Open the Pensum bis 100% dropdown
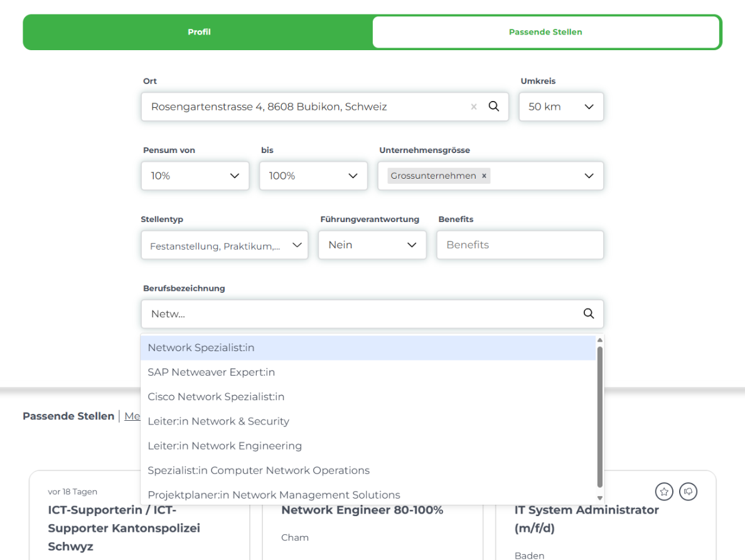The width and height of the screenshot is (745, 560). pyautogui.click(x=313, y=176)
